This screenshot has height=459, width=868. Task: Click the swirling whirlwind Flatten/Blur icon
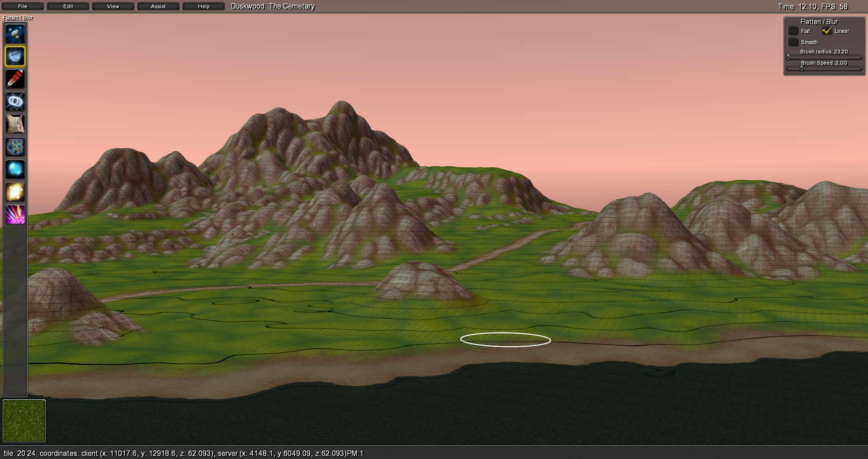coord(15,56)
